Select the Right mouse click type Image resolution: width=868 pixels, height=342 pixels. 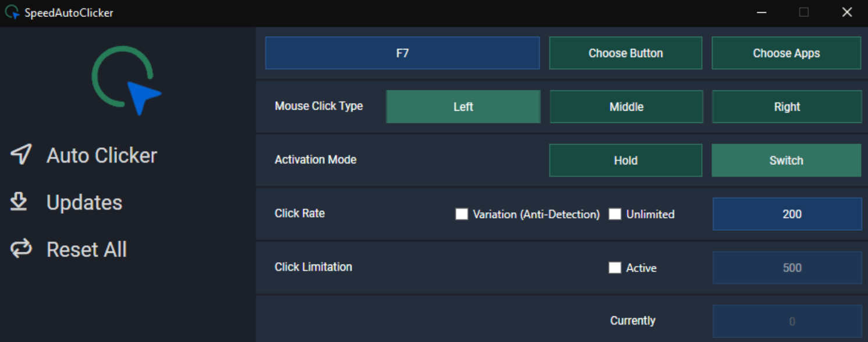pos(787,107)
